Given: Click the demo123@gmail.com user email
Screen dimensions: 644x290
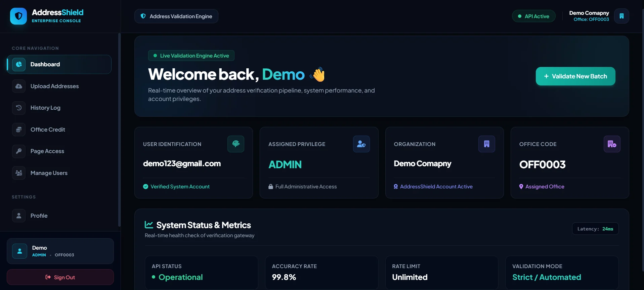Looking at the screenshot, I should (x=182, y=164).
